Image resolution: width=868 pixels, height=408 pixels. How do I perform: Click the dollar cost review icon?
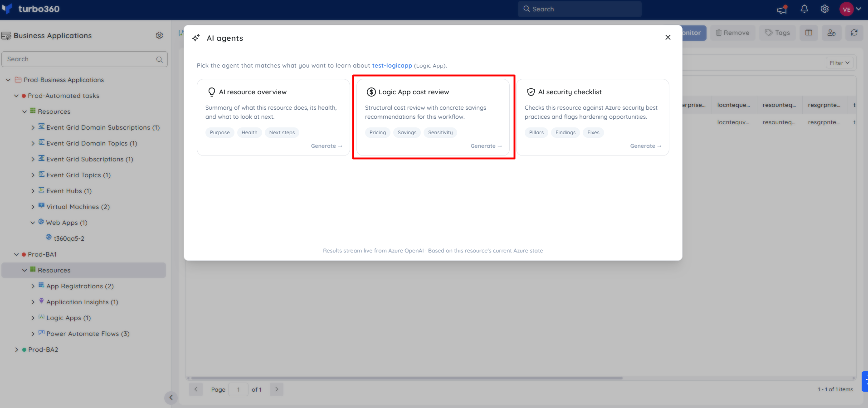pos(371,92)
